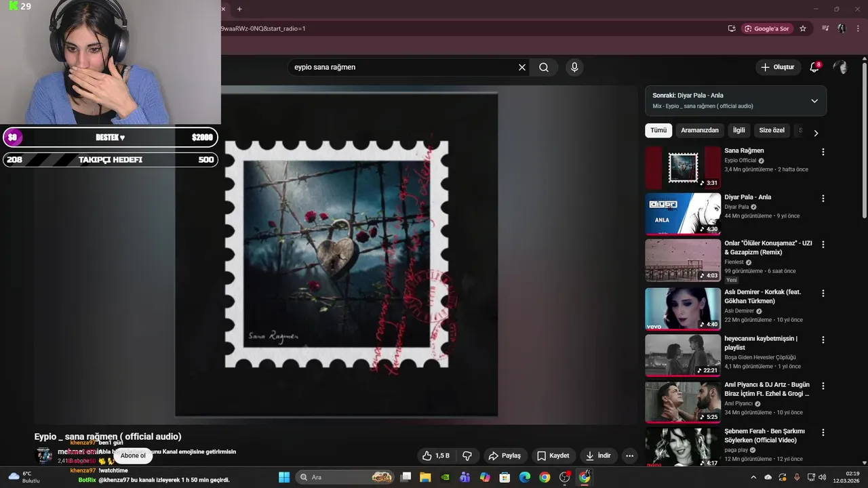Select the İlgili filter chip
This screenshot has height=488, width=868.
coord(739,130)
